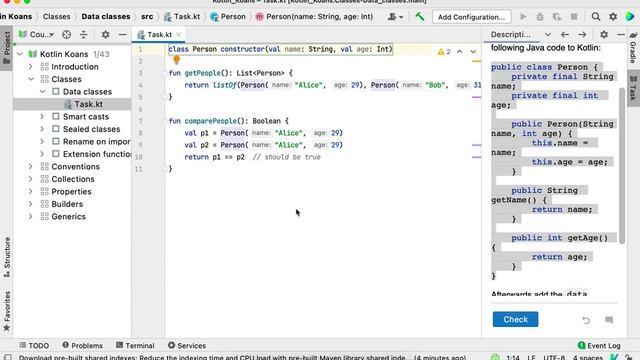Open the Event Log
Image resolution: width=640 pixels, height=360 pixels.
pos(599,346)
